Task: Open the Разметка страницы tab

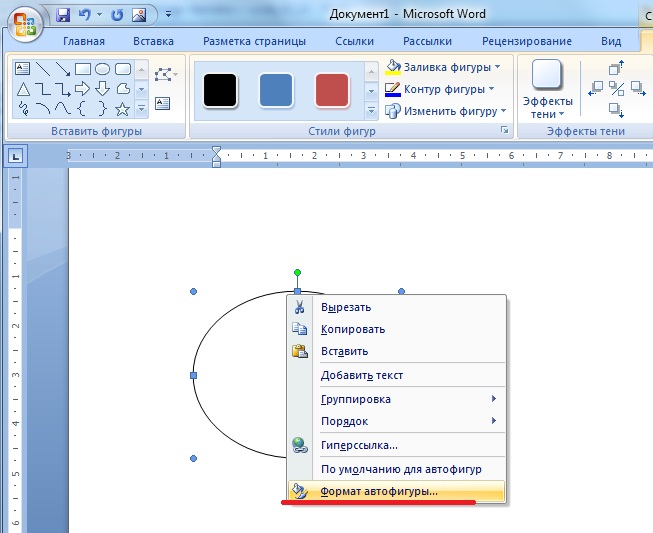Action: 254,41
